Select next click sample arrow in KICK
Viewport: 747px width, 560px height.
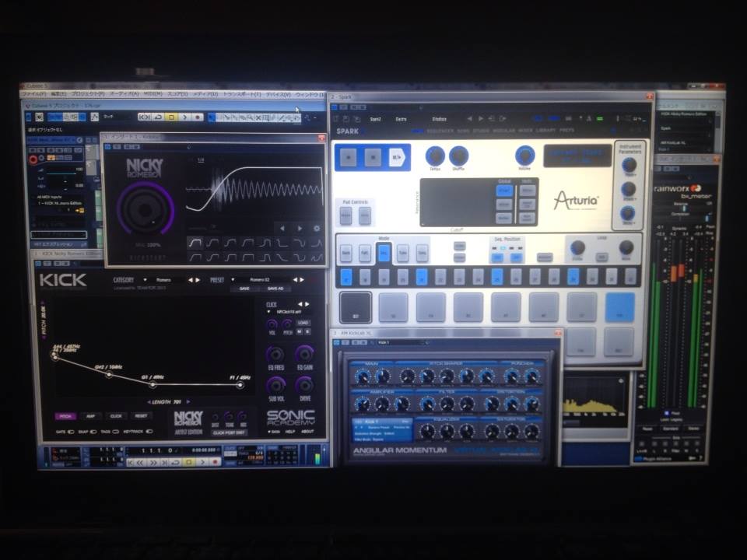click(x=307, y=304)
